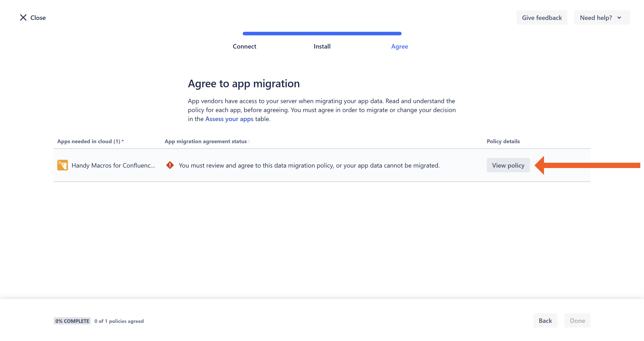This screenshot has width=644, height=341.
Task: Click the Done button
Action: pyautogui.click(x=577, y=320)
